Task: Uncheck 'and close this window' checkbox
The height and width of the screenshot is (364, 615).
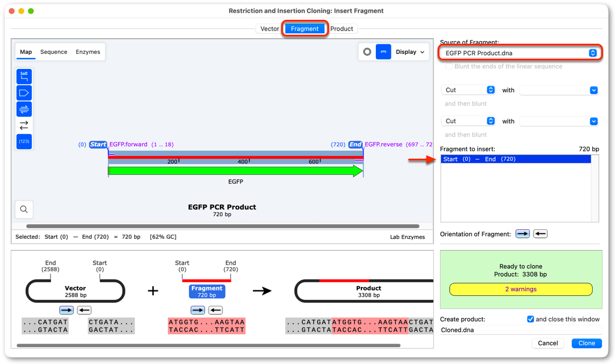Action: pyautogui.click(x=530, y=319)
